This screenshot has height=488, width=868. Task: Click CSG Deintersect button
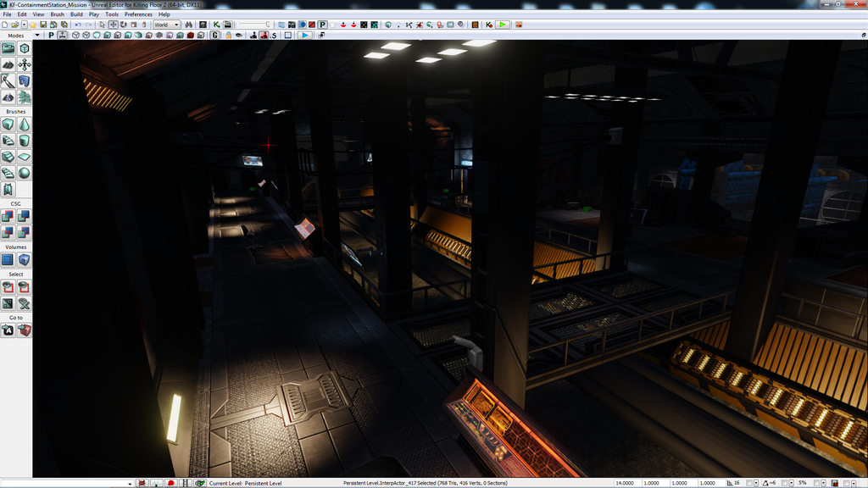(25, 232)
